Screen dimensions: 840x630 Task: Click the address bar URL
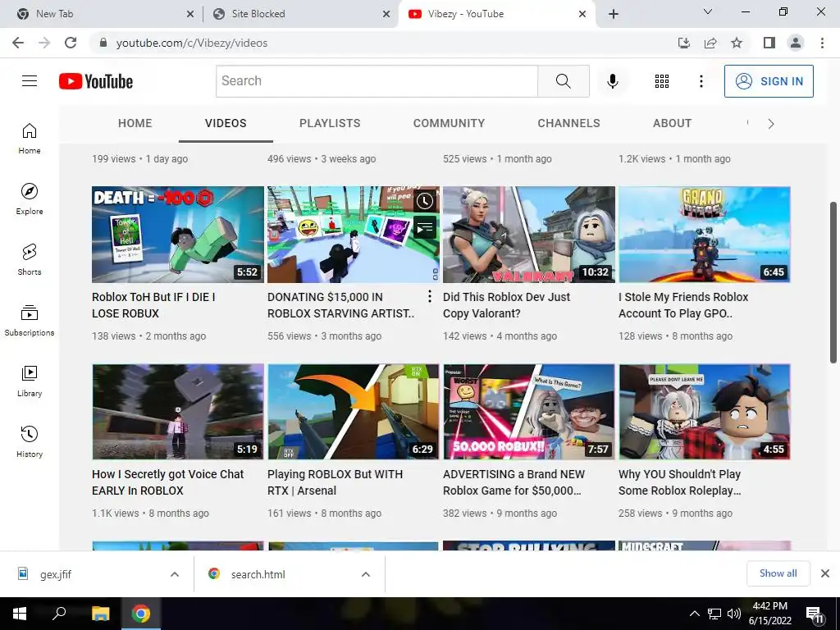(x=192, y=43)
